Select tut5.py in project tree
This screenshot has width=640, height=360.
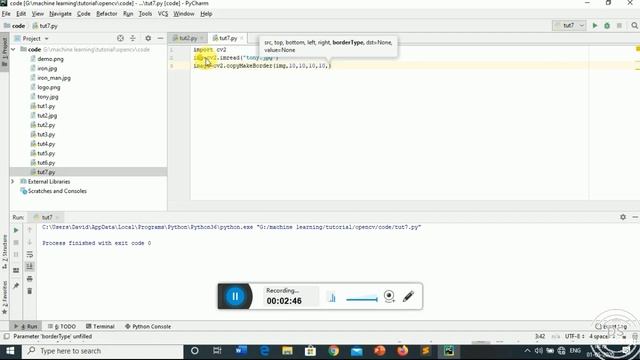[x=46, y=153]
